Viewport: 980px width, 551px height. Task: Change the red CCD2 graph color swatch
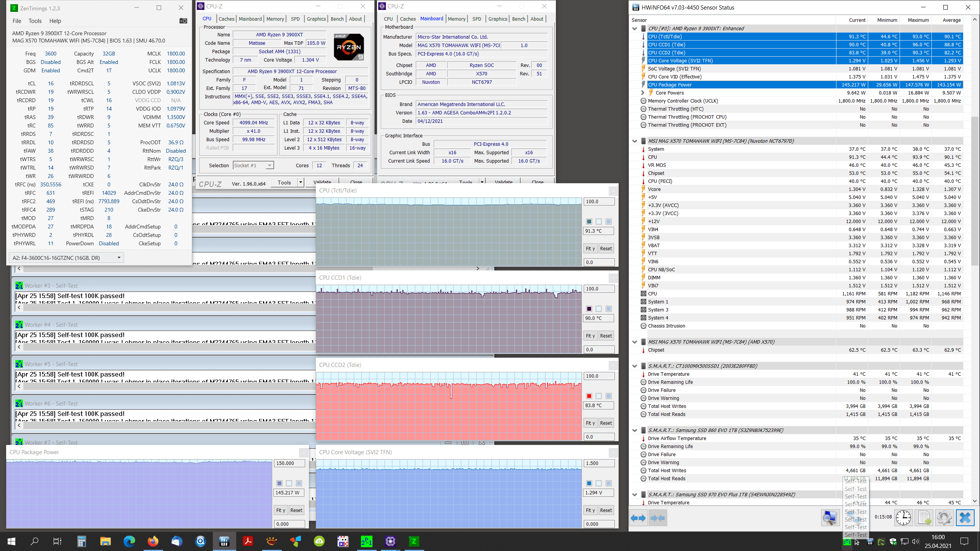coord(589,396)
